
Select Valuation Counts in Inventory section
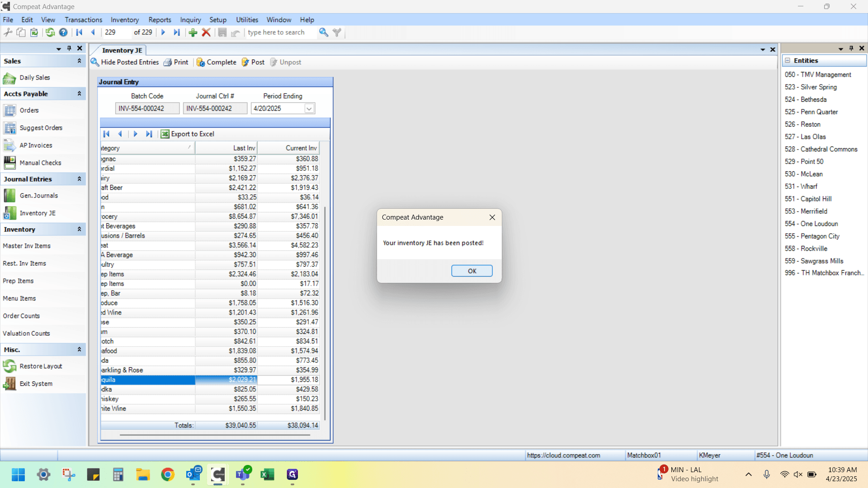[x=26, y=333]
